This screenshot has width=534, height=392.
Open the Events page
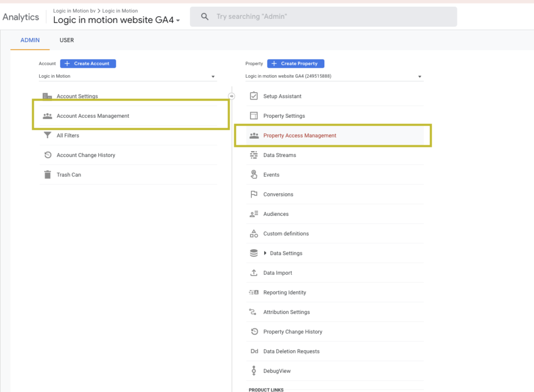271,175
